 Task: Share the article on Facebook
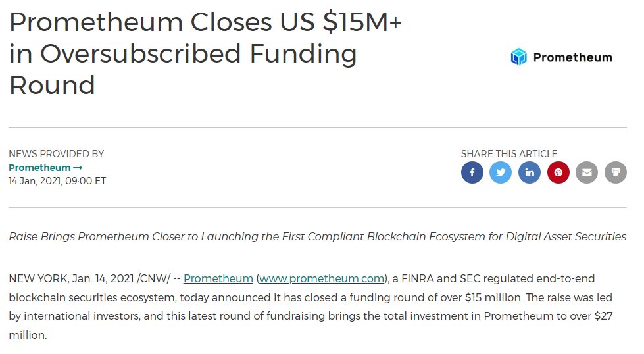(472, 172)
